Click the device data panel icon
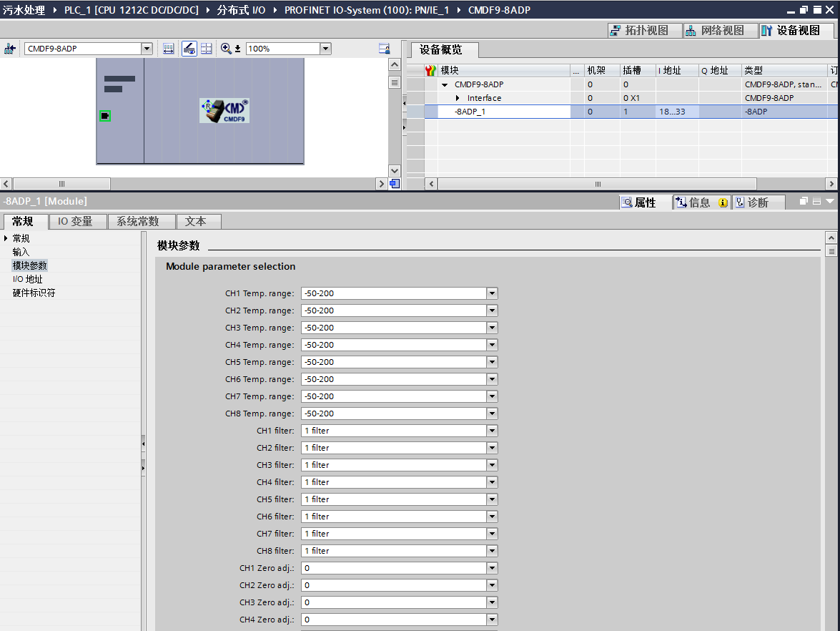840x631 pixels. [384, 49]
